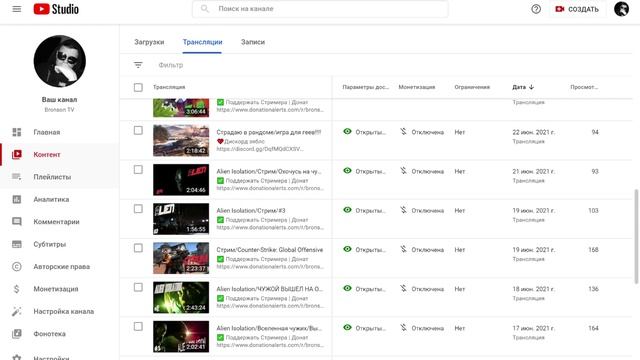Click the vertical scrollbar of the stream list
The width and height of the screenshot is (640, 360).
coord(636,236)
